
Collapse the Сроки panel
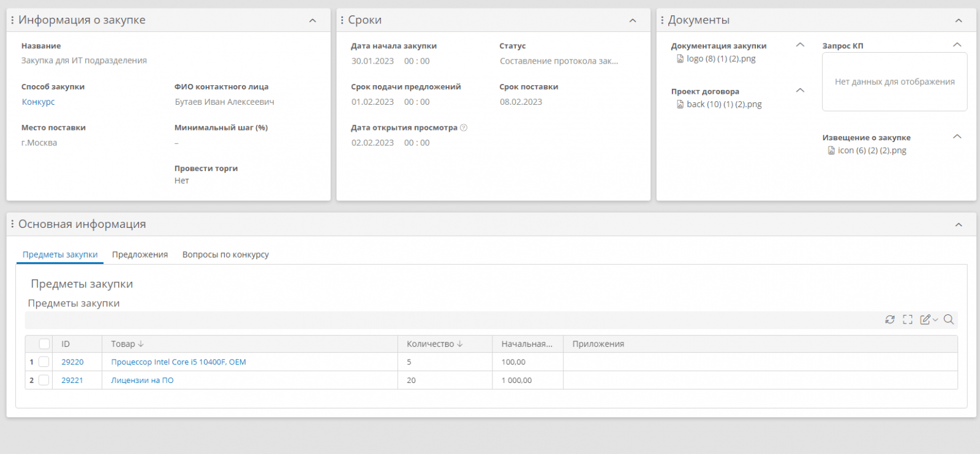pyautogui.click(x=633, y=20)
